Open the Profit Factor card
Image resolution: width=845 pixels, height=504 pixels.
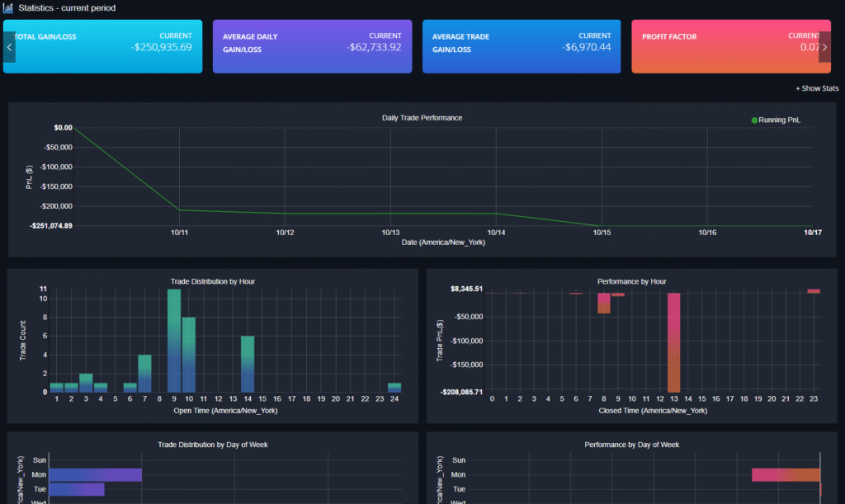click(x=731, y=46)
